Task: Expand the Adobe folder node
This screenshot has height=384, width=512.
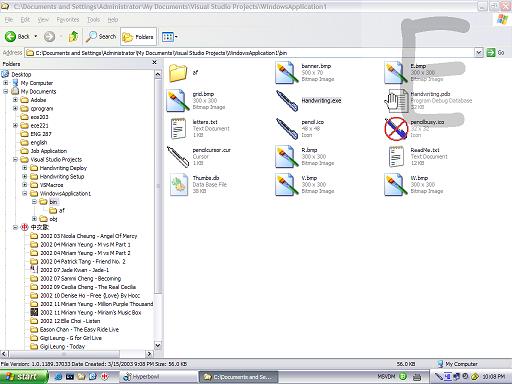Action: 15,100
